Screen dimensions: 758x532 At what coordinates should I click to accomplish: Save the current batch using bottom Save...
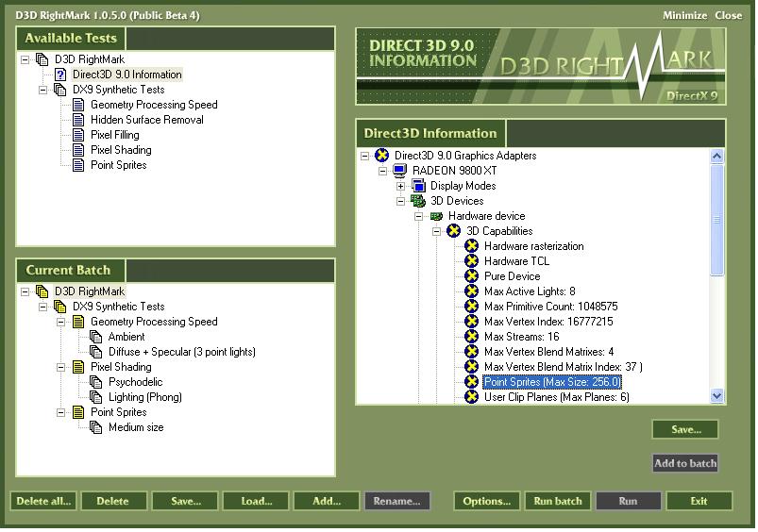point(186,501)
